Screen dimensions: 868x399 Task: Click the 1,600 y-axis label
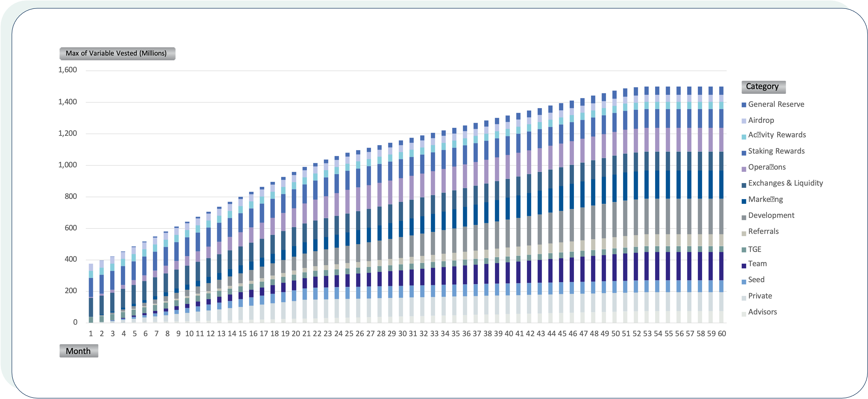[68, 70]
